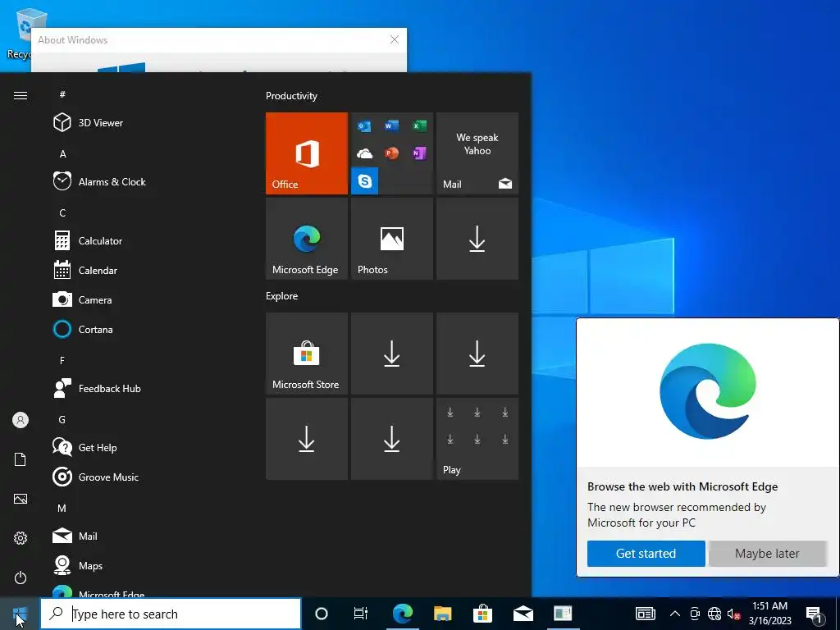Screen dimensions: 840x630
Task: Open the PowerPoint icon in Office folder
Action: [x=391, y=153]
